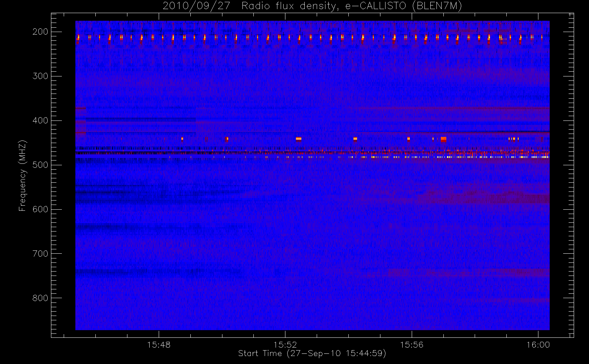This screenshot has height=364, width=589.
Task: Click the frequency tick label 800
Action: point(40,298)
